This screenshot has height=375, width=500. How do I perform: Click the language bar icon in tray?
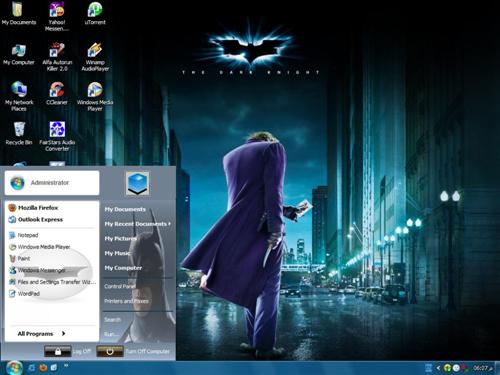(429, 368)
